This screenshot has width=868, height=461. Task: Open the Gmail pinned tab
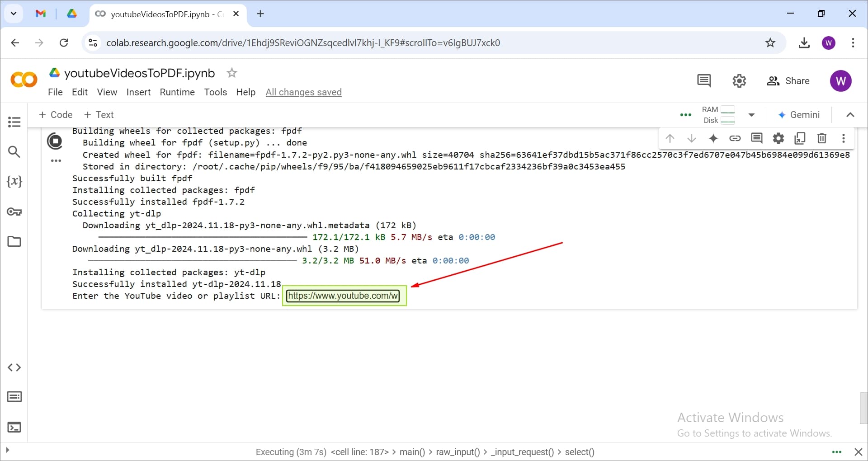[41, 14]
